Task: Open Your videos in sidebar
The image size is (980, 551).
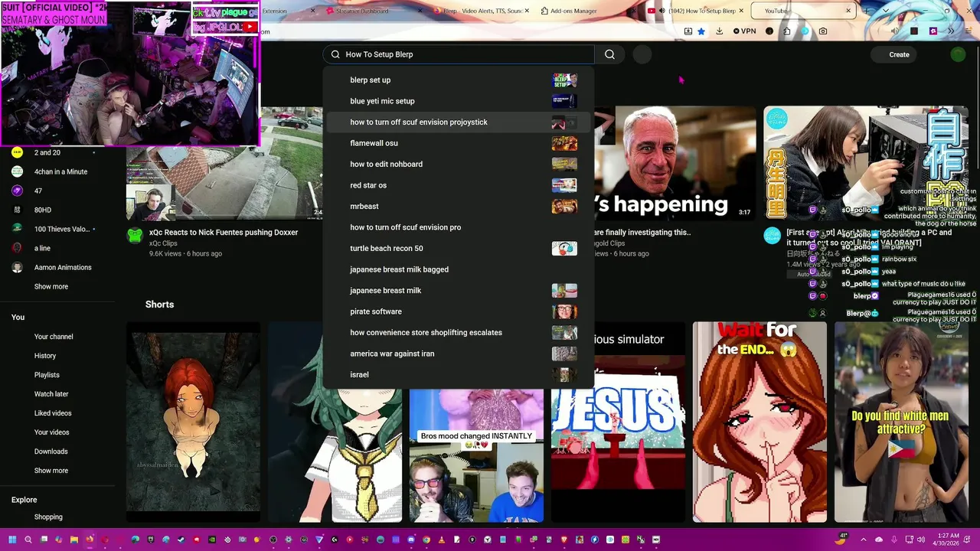Action: 51,432
